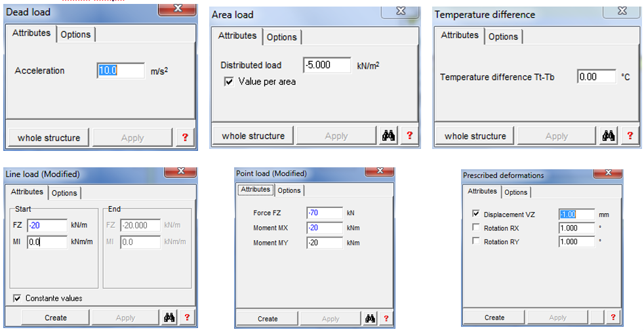Uncheck Constante values checkbox
Image resolution: width=644 pixels, height=332 pixels.
point(16,299)
